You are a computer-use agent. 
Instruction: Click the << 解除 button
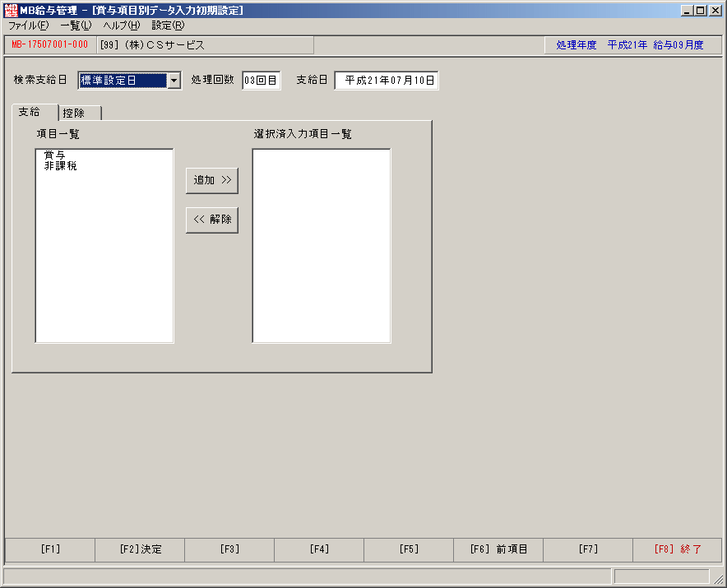[212, 220]
